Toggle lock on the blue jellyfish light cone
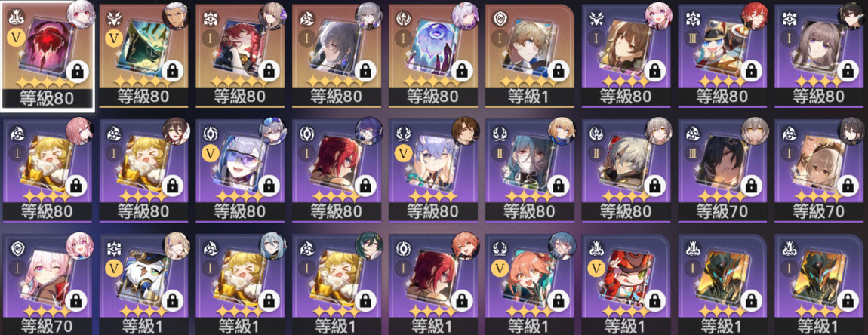Screen dimensions: 868x335 pyautogui.click(x=461, y=72)
